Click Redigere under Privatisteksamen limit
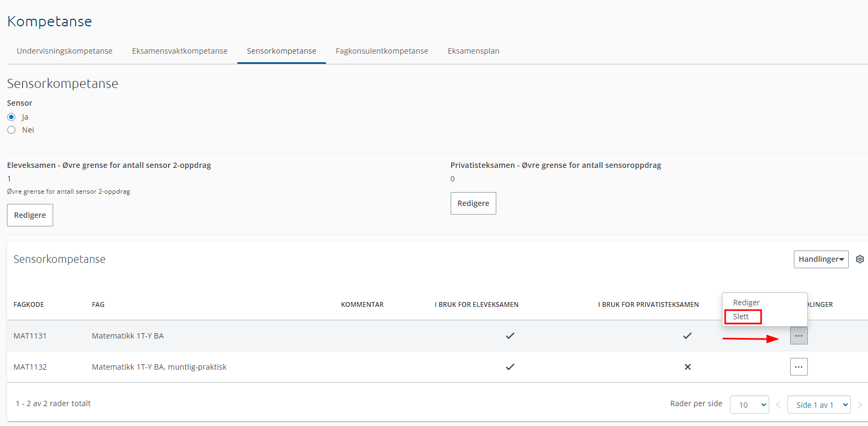This screenshot has width=868, height=426. 473,203
